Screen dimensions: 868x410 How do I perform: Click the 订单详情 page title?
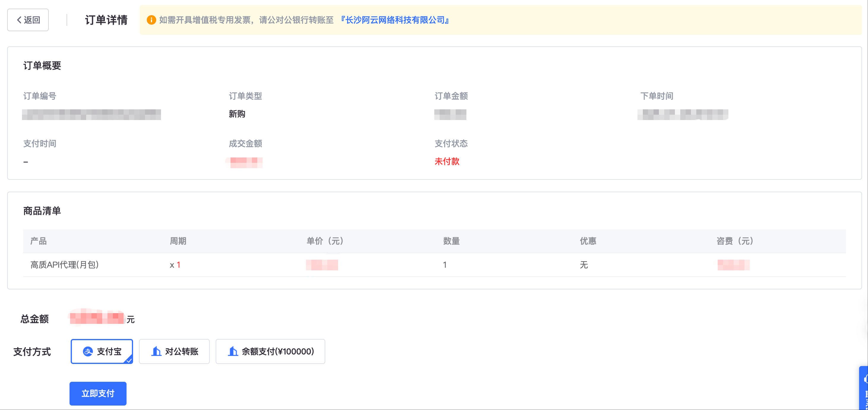pyautogui.click(x=106, y=20)
